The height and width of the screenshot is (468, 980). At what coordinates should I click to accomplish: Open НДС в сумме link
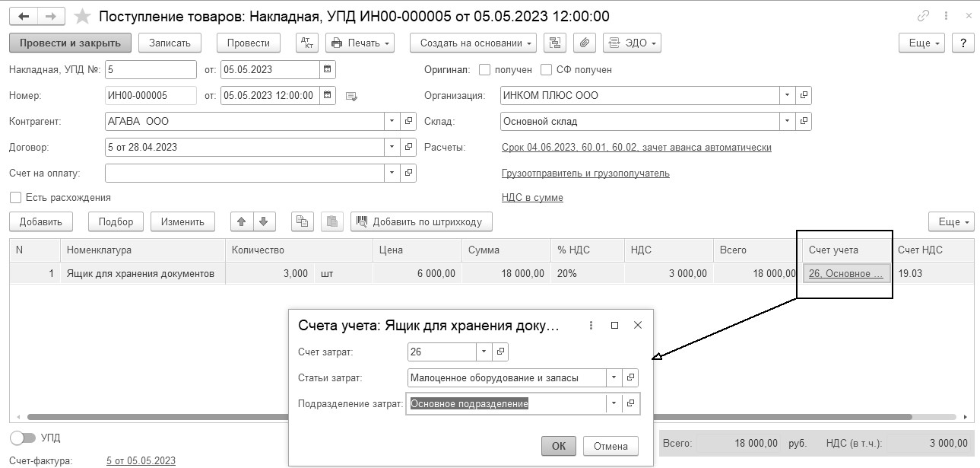(532, 197)
